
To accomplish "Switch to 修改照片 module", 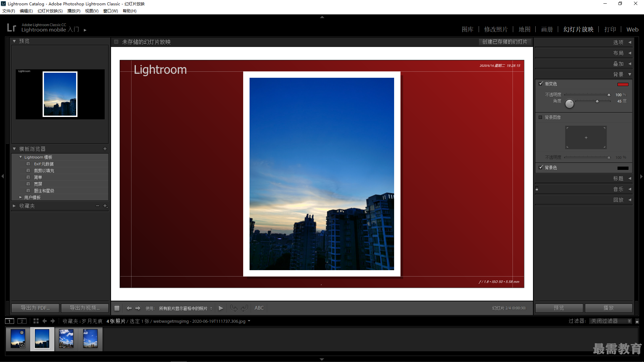I will pyautogui.click(x=496, y=29).
